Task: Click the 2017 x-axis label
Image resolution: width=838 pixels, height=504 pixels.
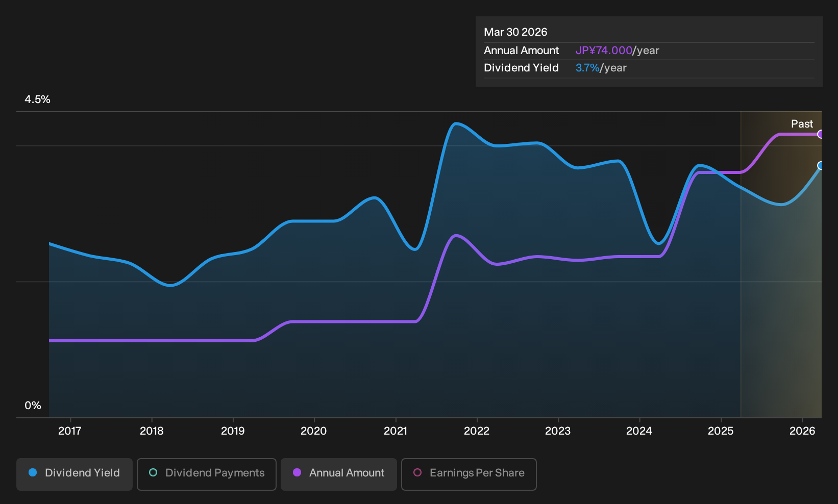Action: (70, 431)
